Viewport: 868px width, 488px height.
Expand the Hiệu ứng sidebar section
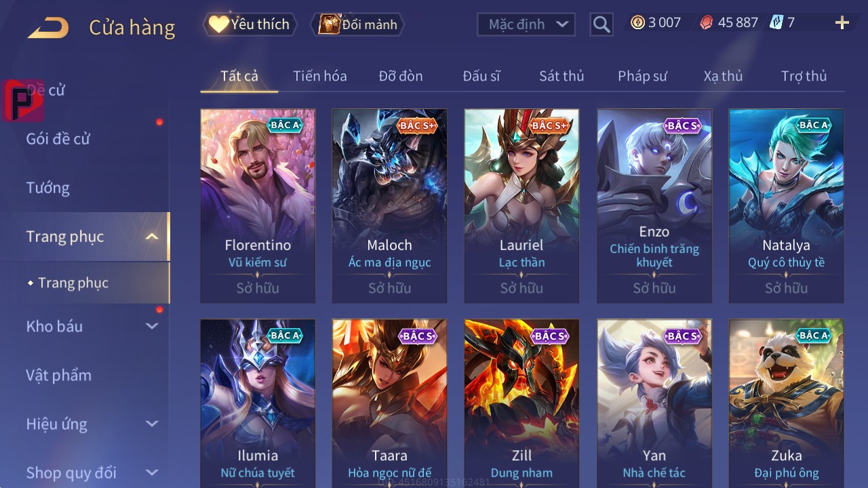tap(152, 424)
